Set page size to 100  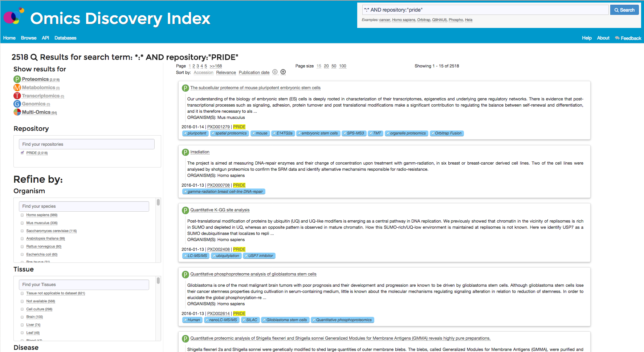(343, 66)
